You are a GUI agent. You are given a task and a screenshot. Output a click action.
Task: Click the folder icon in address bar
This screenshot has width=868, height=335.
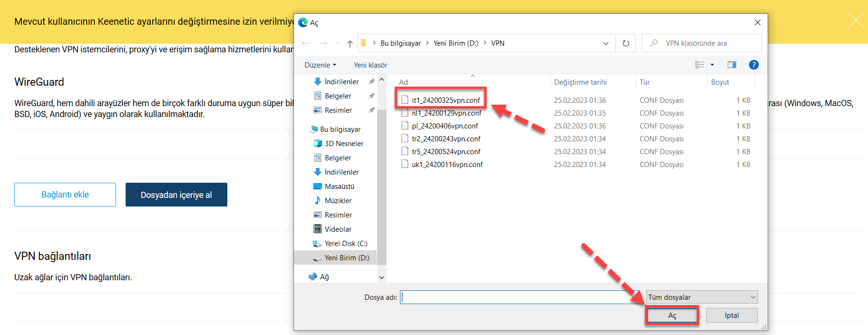tap(364, 43)
